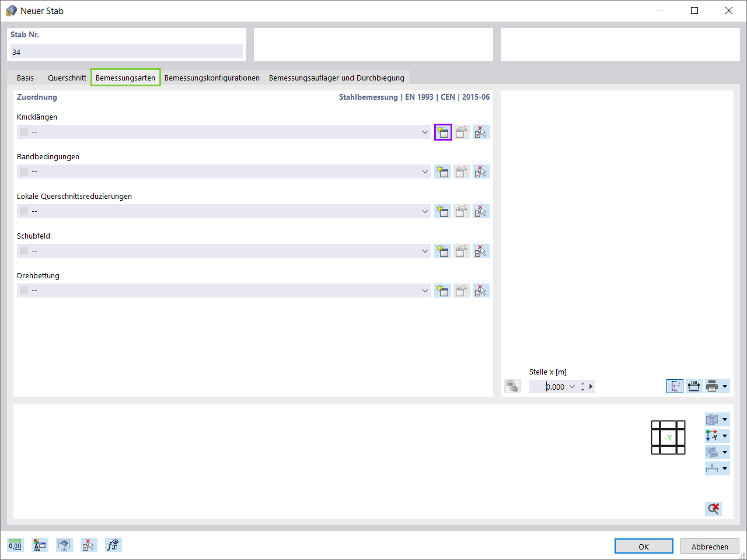Pick Knicklängen assignment from model icon
Image resolution: width=747 pixels, height=560 pixels.
coord(481,132)
